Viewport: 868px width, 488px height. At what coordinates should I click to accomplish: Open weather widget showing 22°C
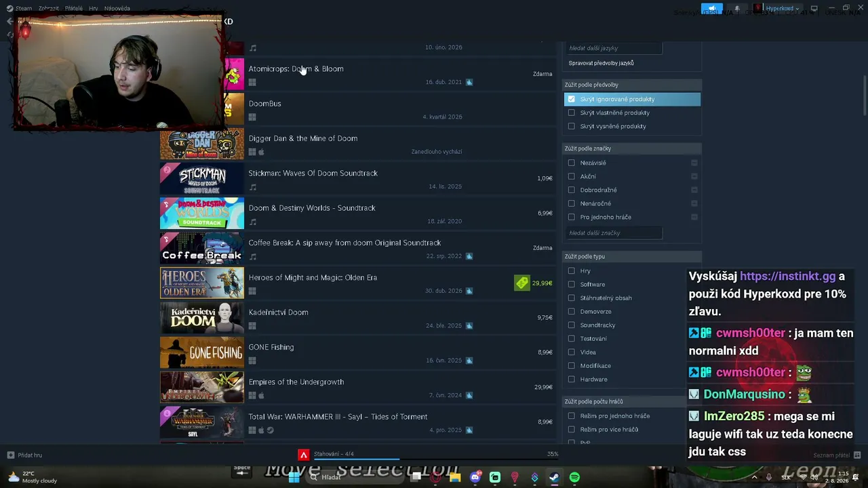(32, 477)
